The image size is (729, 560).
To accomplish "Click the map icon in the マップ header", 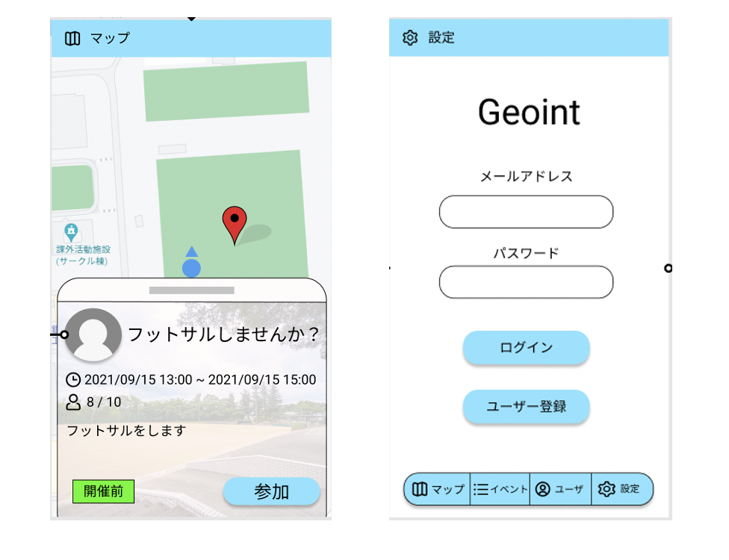I will [72, 39].
